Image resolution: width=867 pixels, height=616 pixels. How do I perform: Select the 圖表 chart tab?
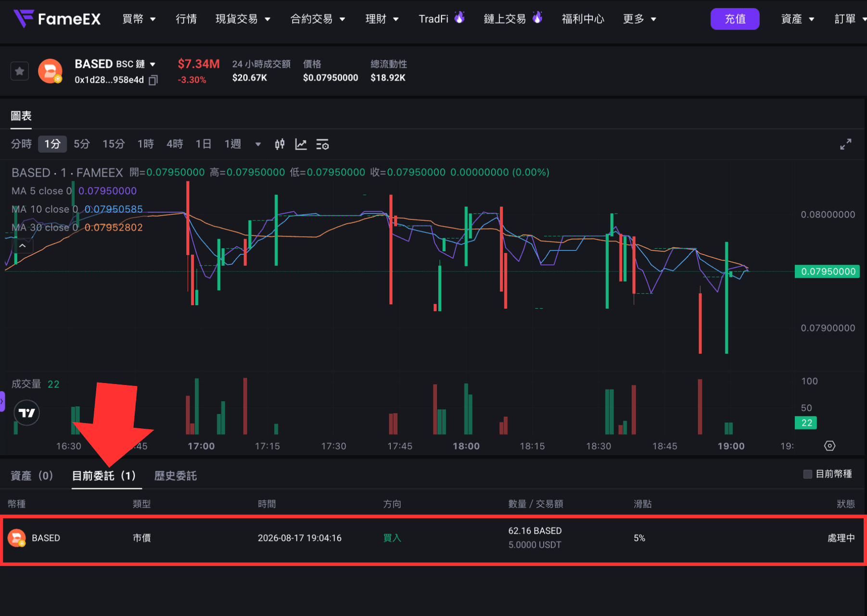(x=21, y=116)
